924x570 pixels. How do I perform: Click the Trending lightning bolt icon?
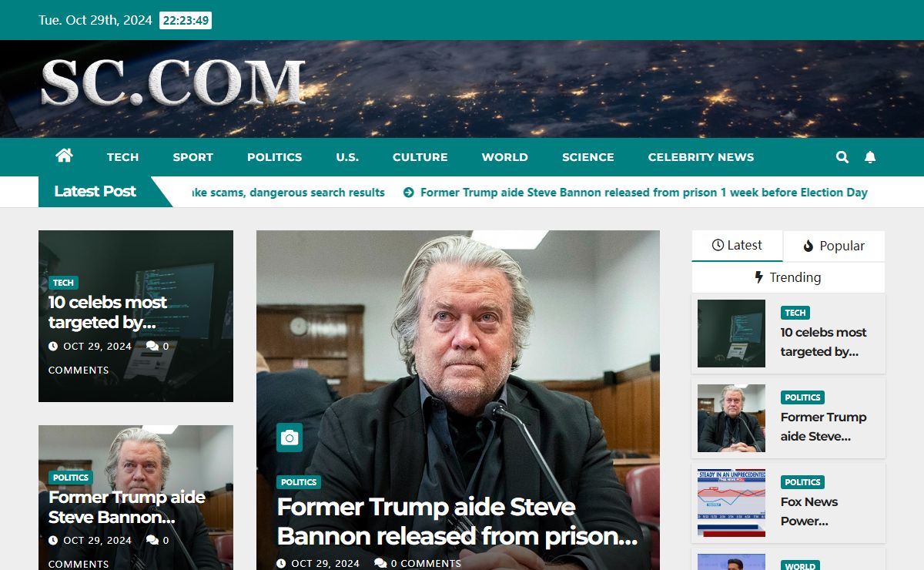759,277
